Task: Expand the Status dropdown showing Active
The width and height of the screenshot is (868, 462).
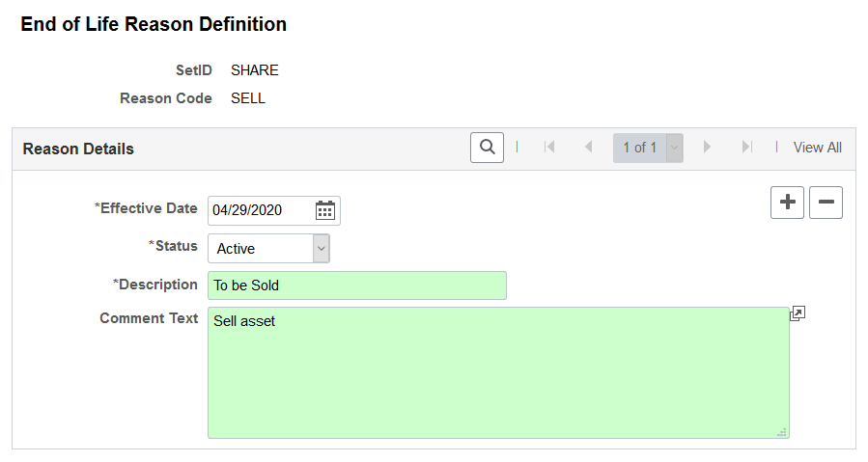Action: click(x=322, y=248)
